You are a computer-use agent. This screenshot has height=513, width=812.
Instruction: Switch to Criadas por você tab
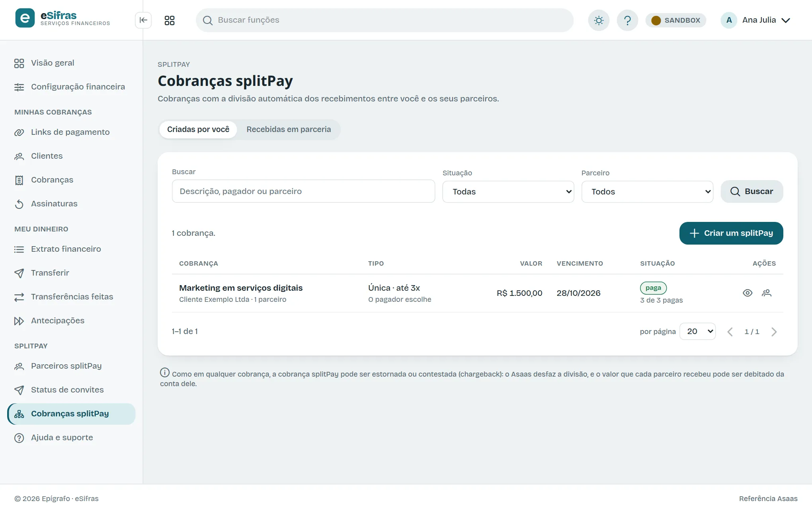[x=198, y=130]
